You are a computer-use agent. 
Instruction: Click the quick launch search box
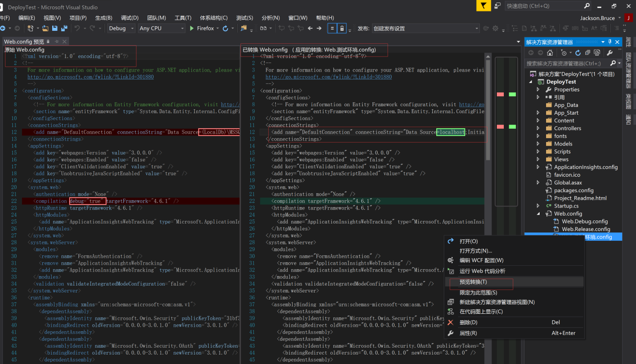coord(538,6)
